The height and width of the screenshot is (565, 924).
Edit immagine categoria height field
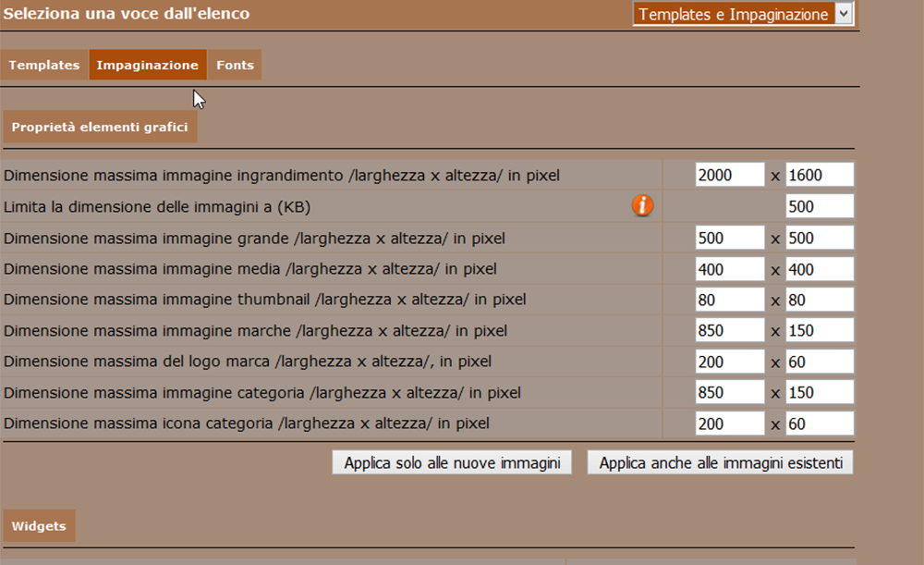pos(819,392)
